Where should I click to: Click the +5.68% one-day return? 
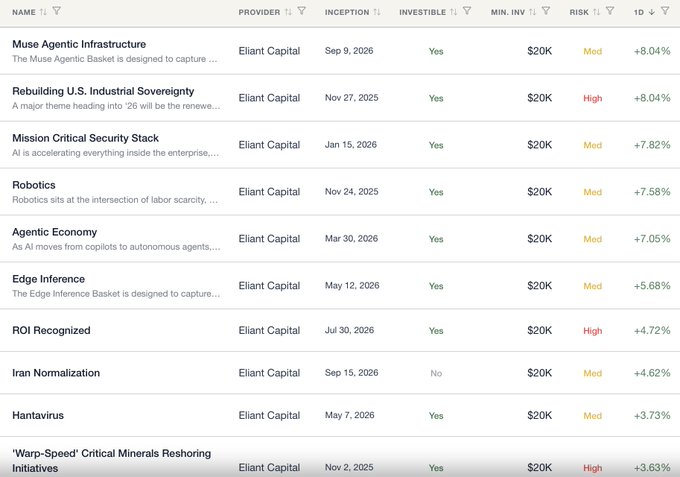click(652, 286)
